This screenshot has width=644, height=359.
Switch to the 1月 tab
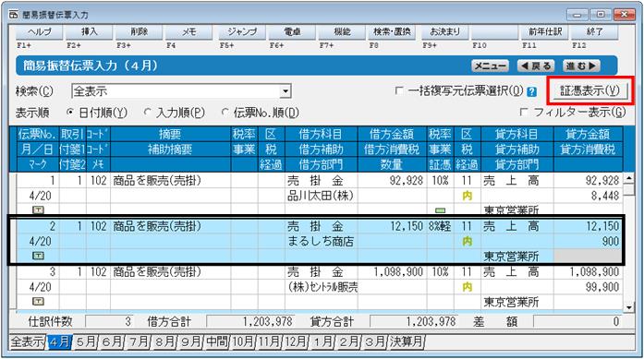coord(322,341)
